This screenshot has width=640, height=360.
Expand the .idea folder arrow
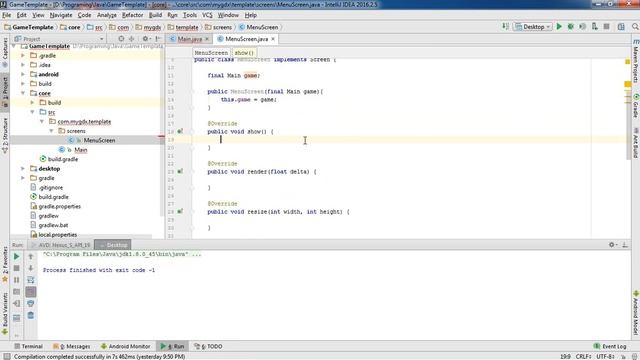pyautogui.click(x=23, y=65)
